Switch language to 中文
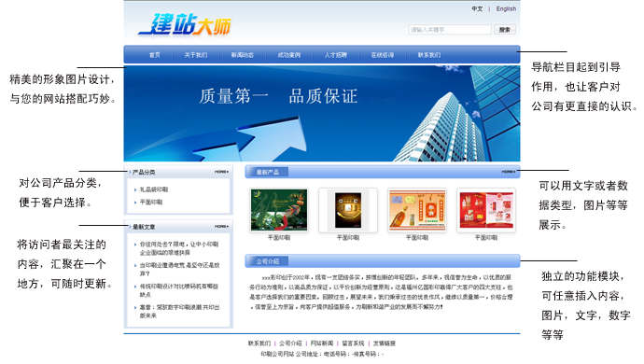 point(477,8)
